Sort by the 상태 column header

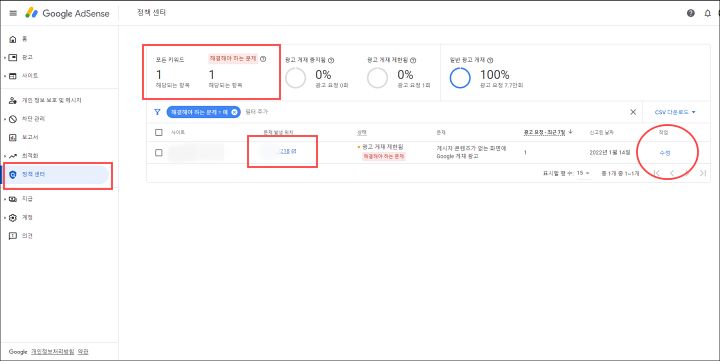coord(362,132)
